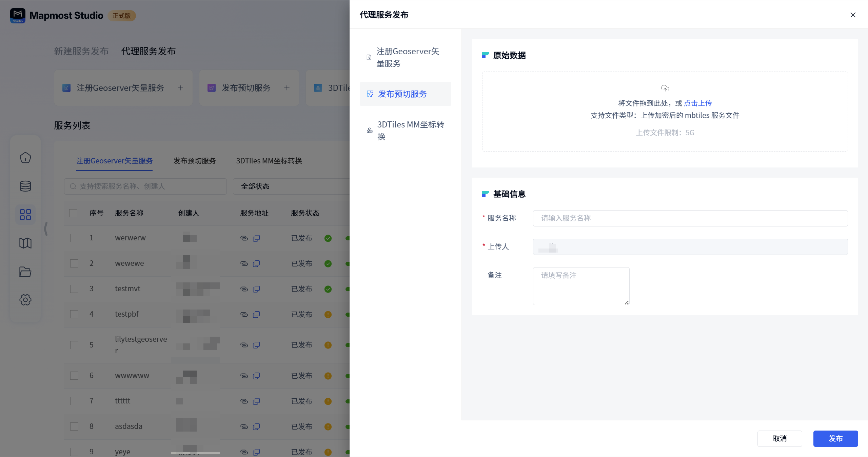Viewport: 868px width, 457px height.
Task: Copy service address for werwerw row
Action: [x=256, y=238]
